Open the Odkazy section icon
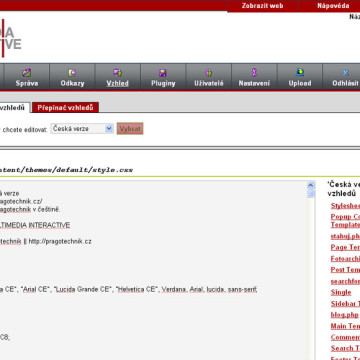The height and width of the screenshot is (360, 360). [x=72, y=72]
